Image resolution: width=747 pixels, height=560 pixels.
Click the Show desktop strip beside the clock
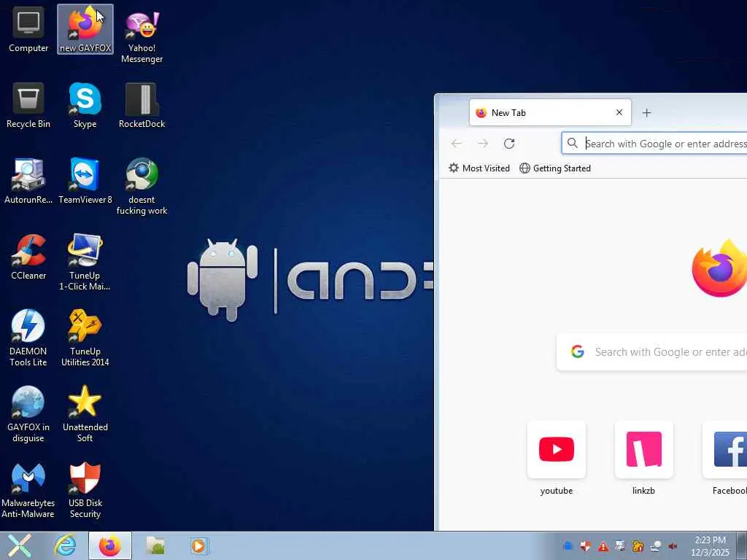point(743,545)
